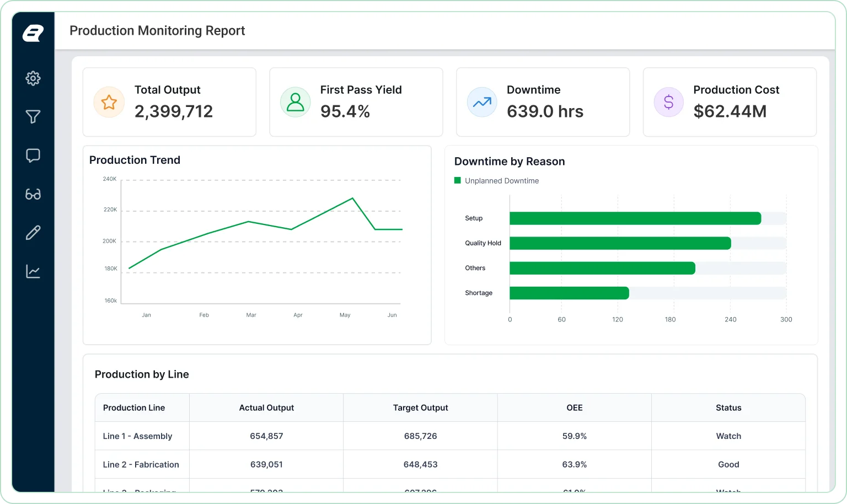
Task: Open the comment bubble sidebar icon
Action: click(x=33, y=156)
